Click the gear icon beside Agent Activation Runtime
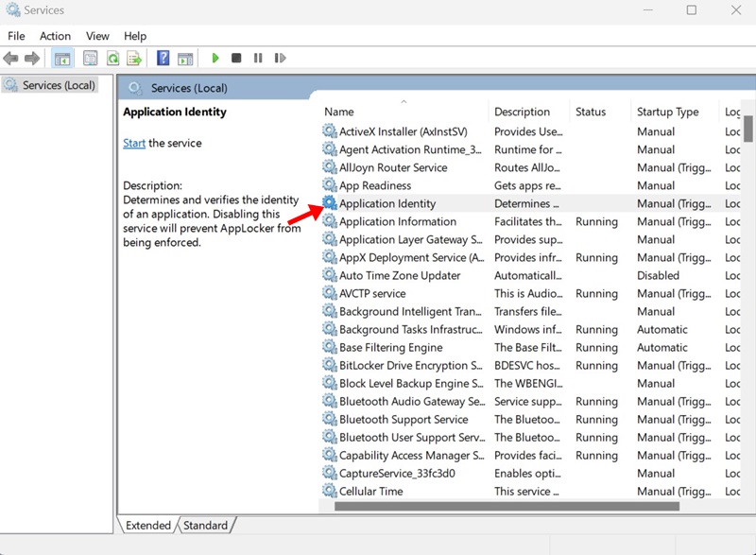 (x=330, y=149)
